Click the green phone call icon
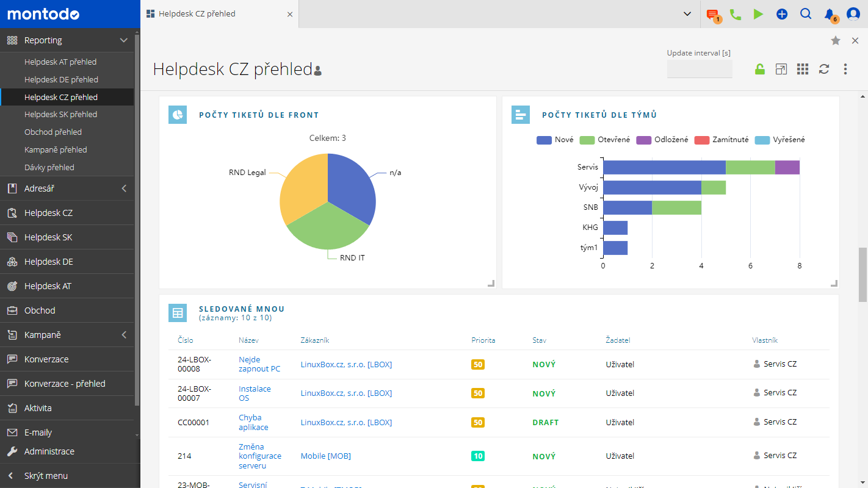Image resolution: width=868 pixels, height=488 pixels. [x=735, y=14]
